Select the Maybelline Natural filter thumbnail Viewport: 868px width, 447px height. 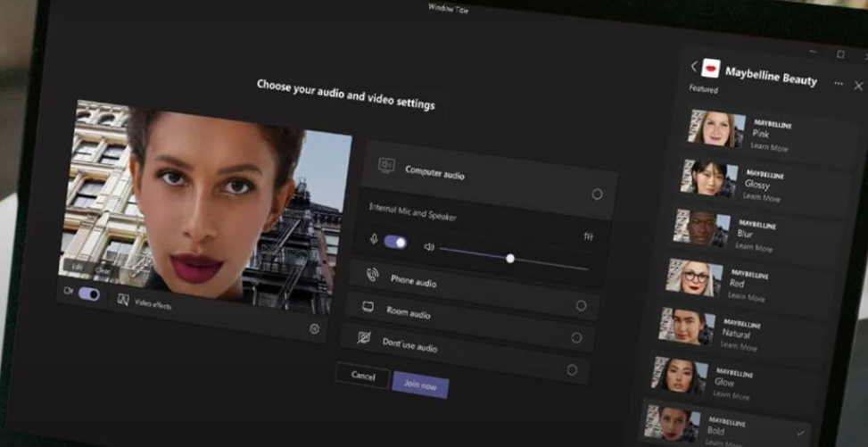pyautogui.click(x=687, y=327)
